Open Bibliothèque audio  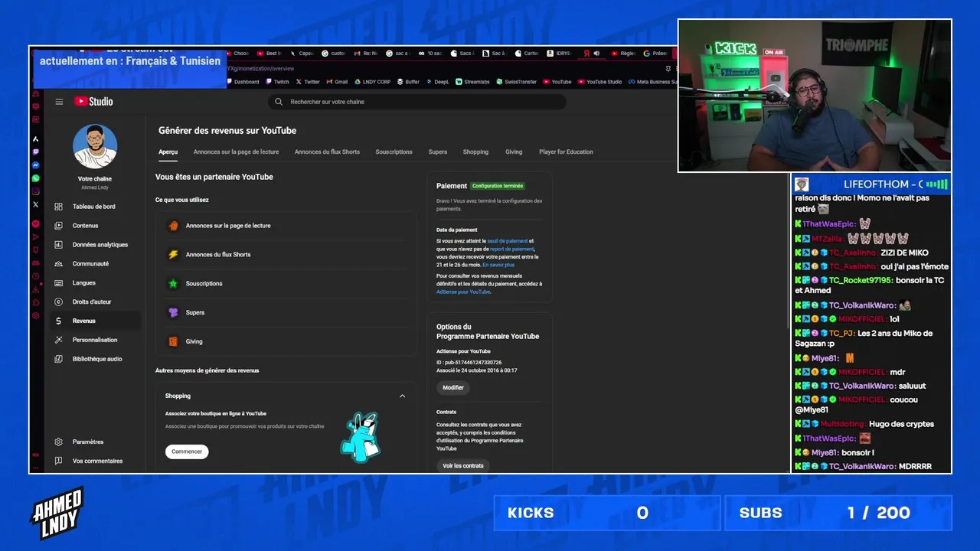tap(95, 359)
